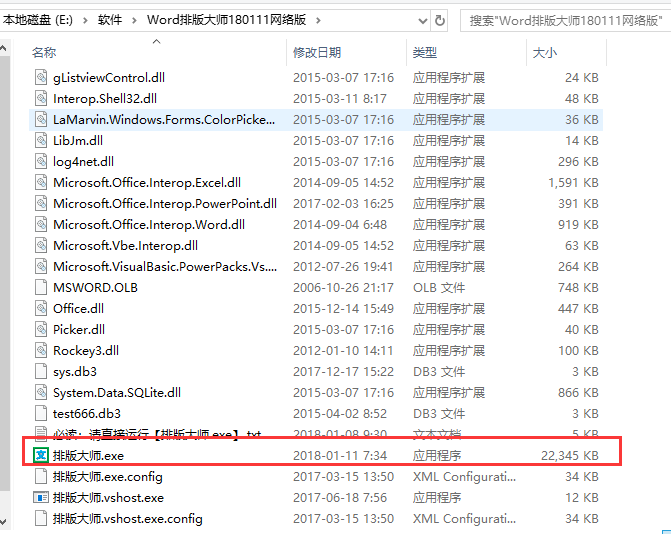This screenshot has height=534, width=671.
Task: Open address bar history dropdown
Action: (x=422, y=21)
